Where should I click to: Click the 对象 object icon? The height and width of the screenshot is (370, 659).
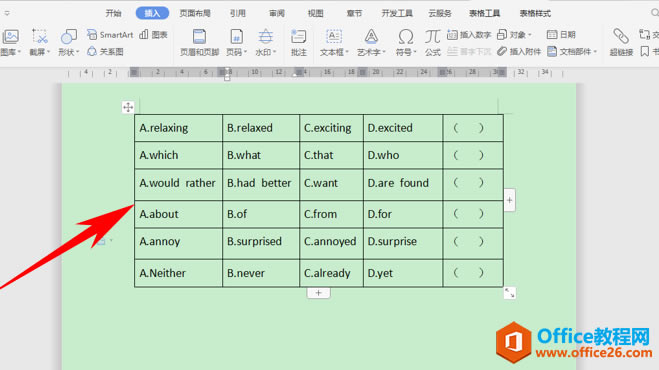pyautogui.click(x=502, y=35)
